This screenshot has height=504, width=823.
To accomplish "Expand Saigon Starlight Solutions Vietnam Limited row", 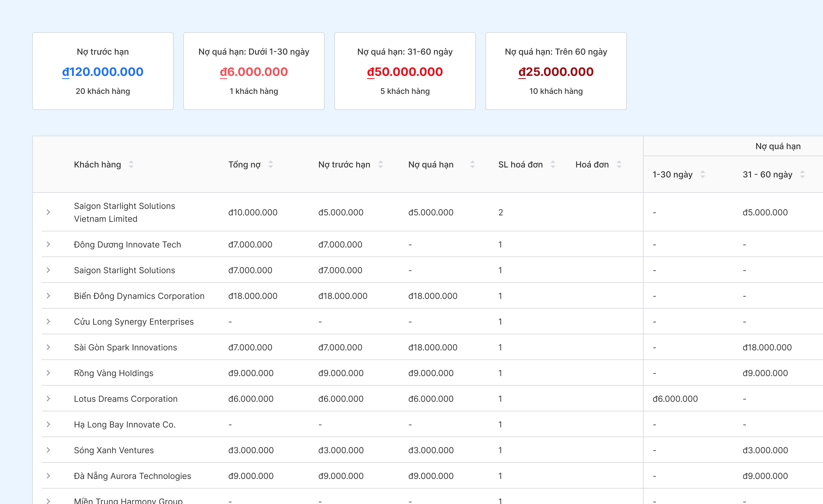I will tap(49, 212).
